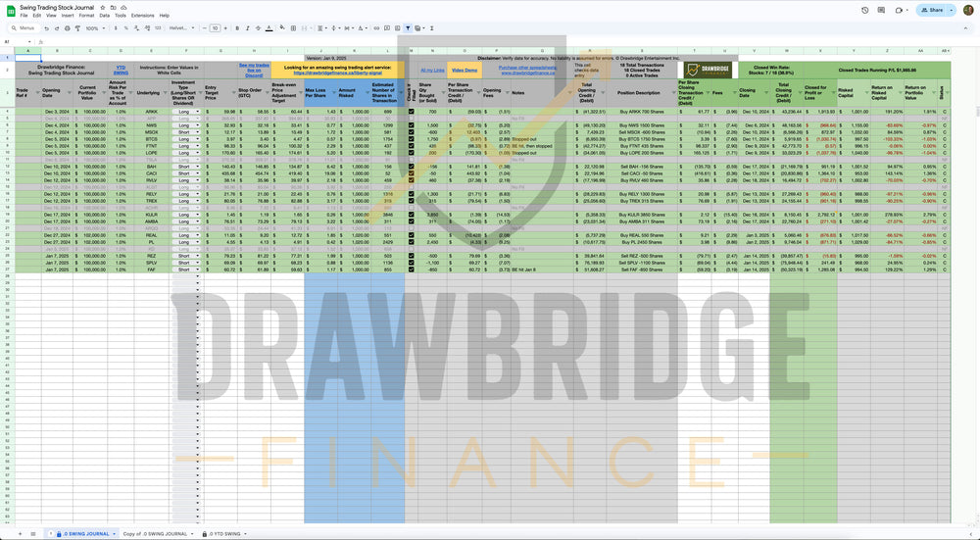Open the Format menu

86,15
